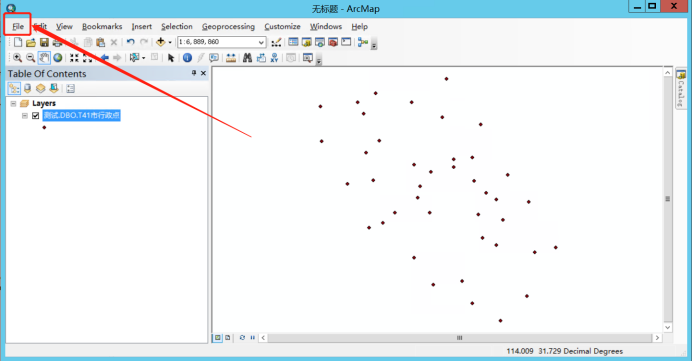
Task: Open the Catalog side tab
Action: tap(681, 89)
